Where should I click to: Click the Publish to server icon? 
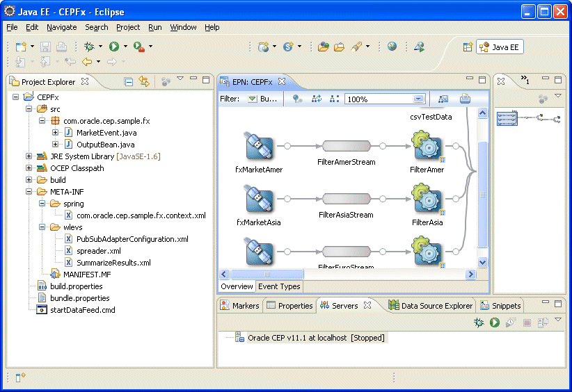pos(543,322)
